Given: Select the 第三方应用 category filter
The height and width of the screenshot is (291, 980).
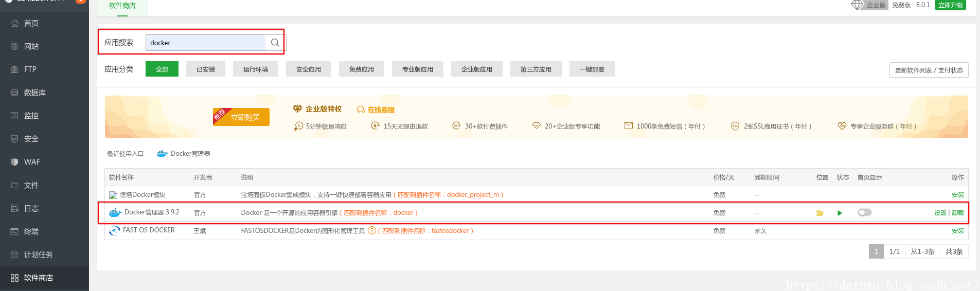Looking at the screenshot, I should (536, 69).
